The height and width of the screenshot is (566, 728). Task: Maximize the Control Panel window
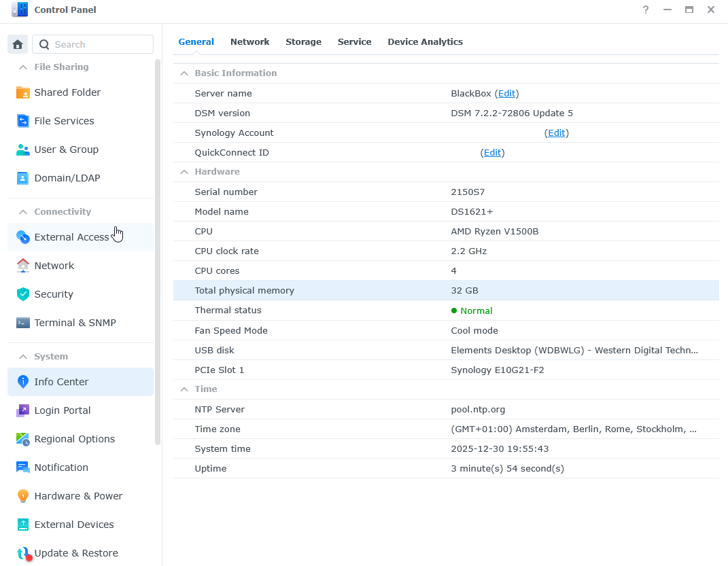pos(689,10)
